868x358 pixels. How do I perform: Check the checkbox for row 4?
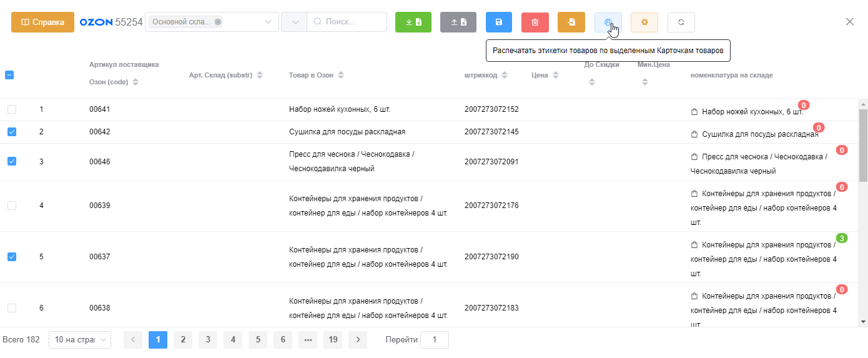coord(12,206)
